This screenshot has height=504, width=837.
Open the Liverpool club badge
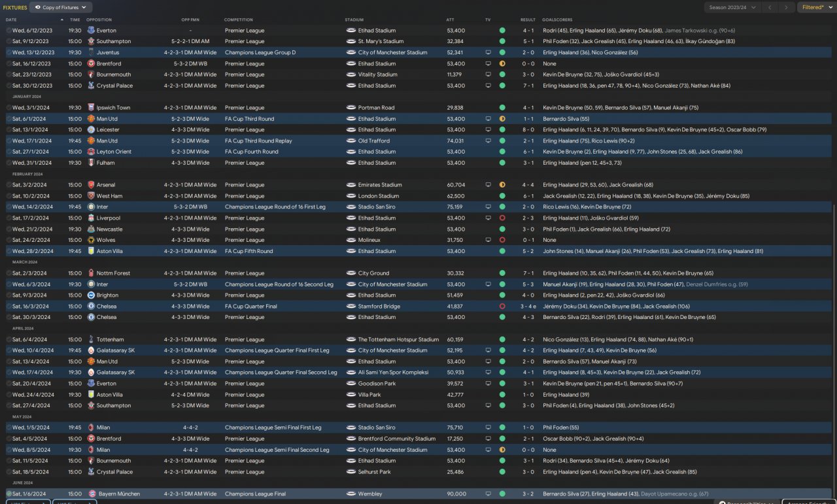click(91, 218)
